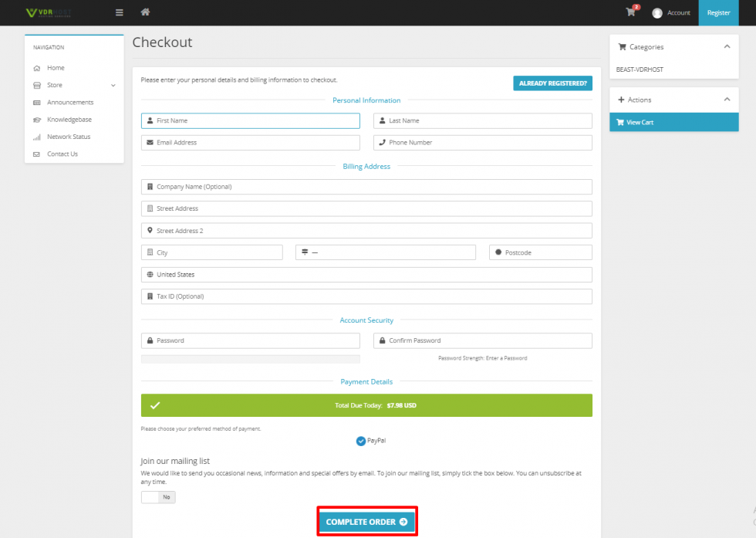
Task: Click the Account user avatar icon
Action: click(x=657, y=13)
